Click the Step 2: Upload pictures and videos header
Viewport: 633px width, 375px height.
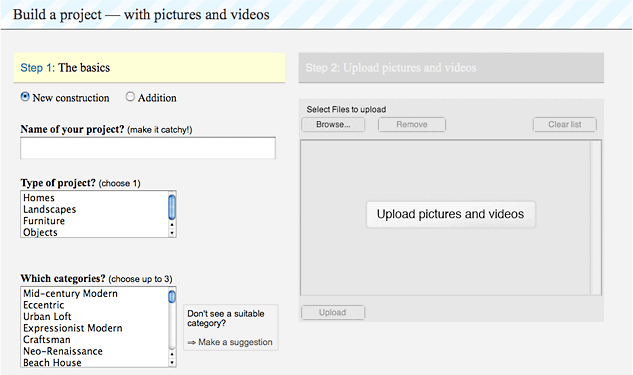451,68
